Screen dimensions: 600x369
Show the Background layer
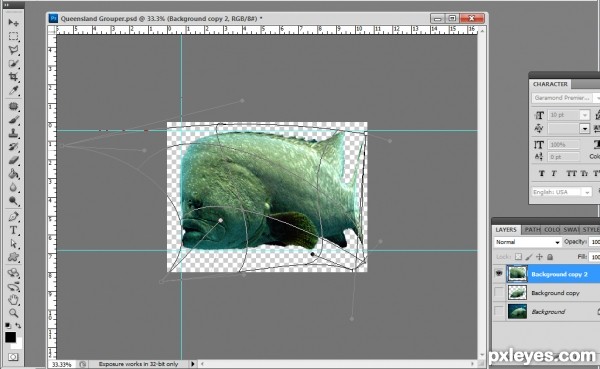click(x=499, y=311)
